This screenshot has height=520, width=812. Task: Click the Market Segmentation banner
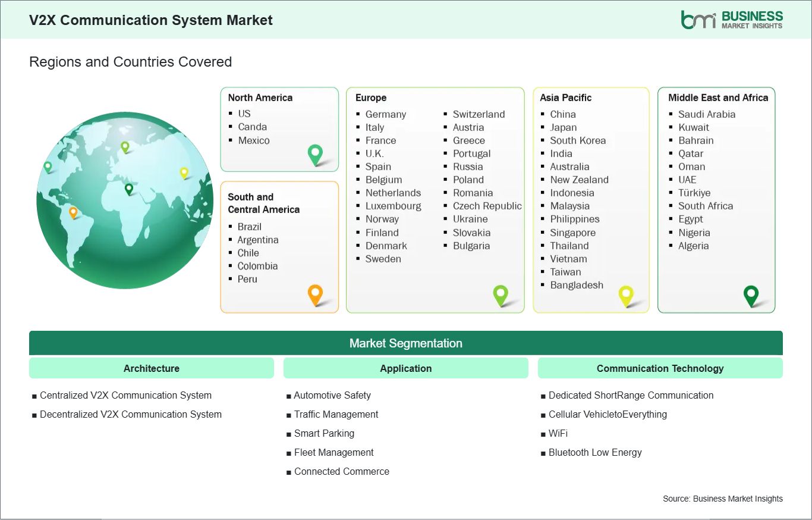tap(405, 343)
